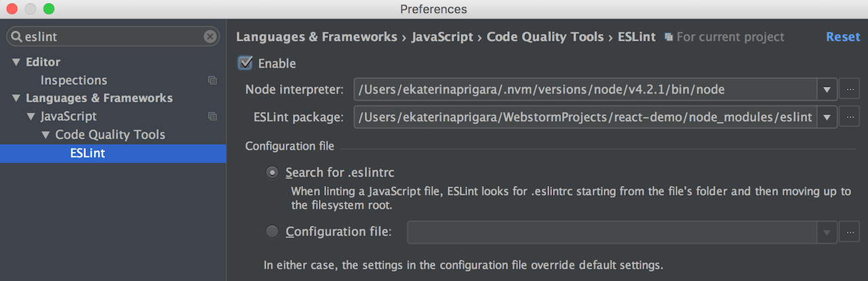
Task: Open Code Quality Tools settings page
Action: [110, 134]
